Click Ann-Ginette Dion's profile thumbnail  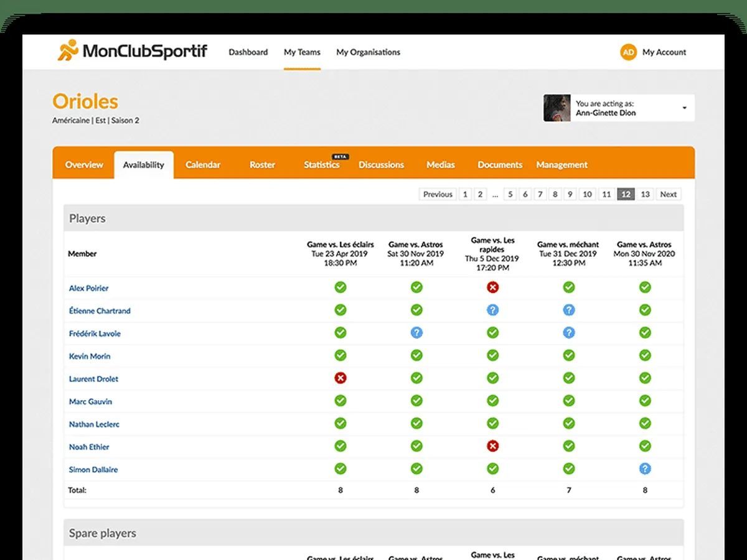tap(557, 108)
